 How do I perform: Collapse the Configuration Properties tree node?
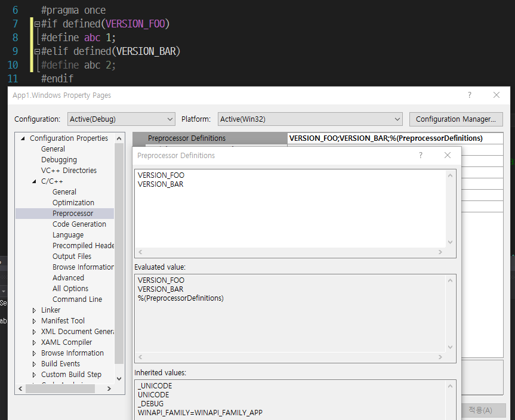(x=23, y=138)
